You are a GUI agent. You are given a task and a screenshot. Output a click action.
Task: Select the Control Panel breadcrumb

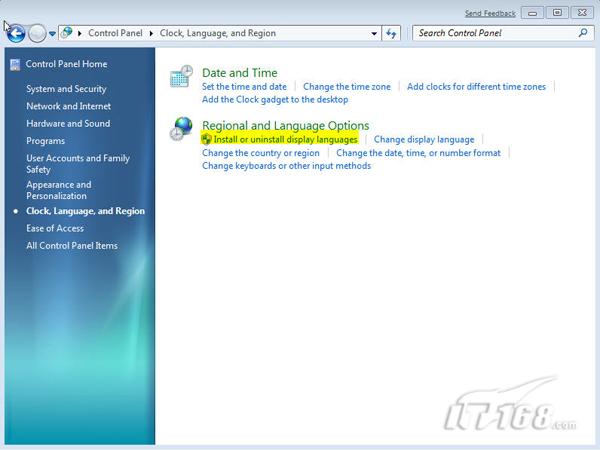(115, 33)
